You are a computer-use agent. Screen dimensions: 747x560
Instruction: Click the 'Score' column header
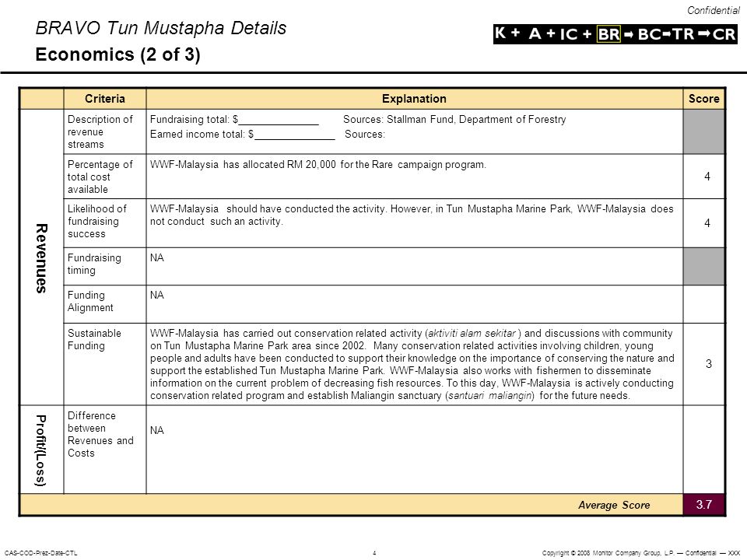click(703, 99)
